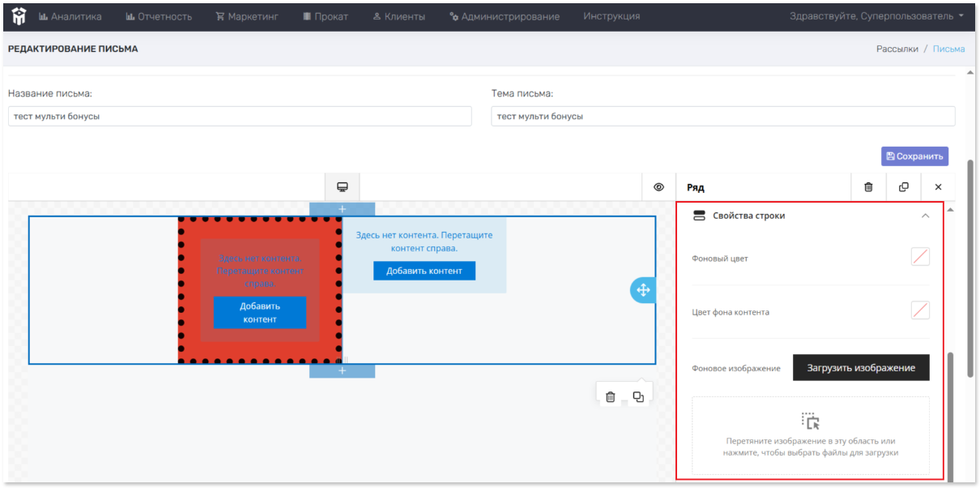
Task: Open the Суперпользователь user dropdown
Action: tap(877, 16)
